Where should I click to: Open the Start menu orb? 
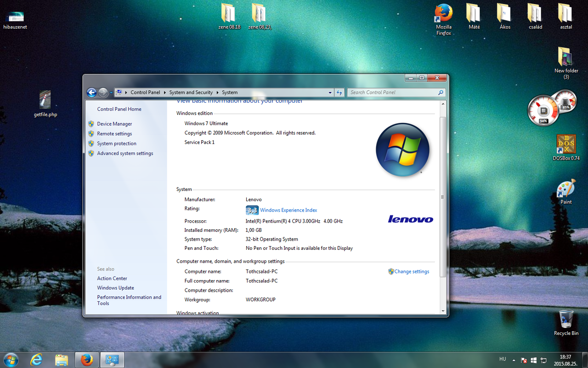tap(11, 359)
